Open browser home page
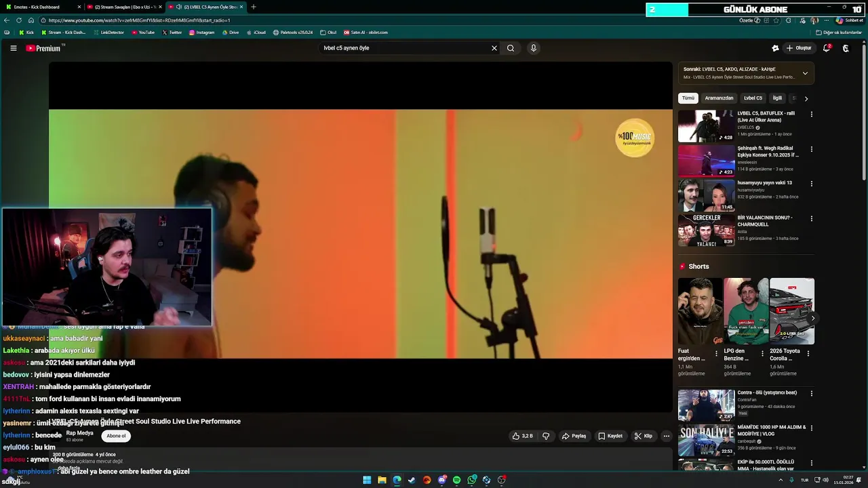Image resolution: width=868 pixels, height=488 pixels. (31, 20)
